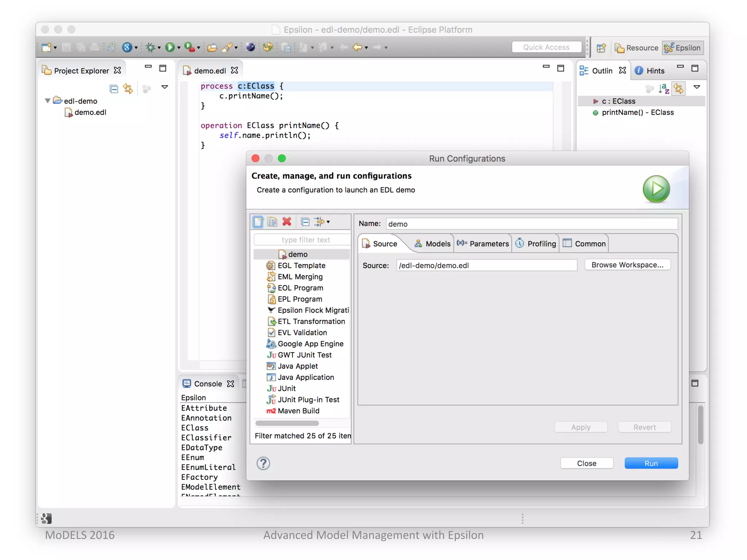Screen dimensions: 747x560
Task: Minimize the Project Explorer view
Action: 148,67
